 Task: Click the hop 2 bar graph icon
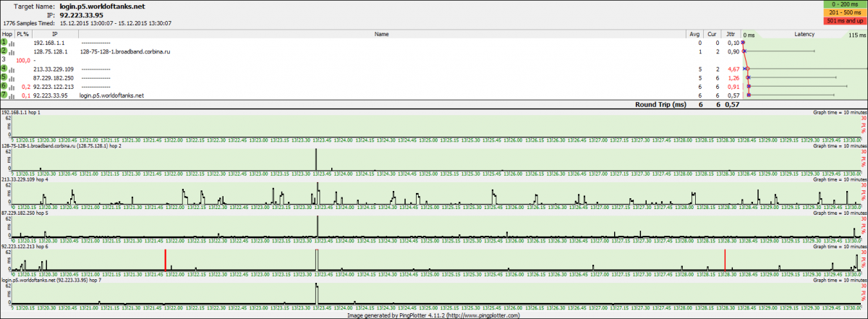point(12,52)
